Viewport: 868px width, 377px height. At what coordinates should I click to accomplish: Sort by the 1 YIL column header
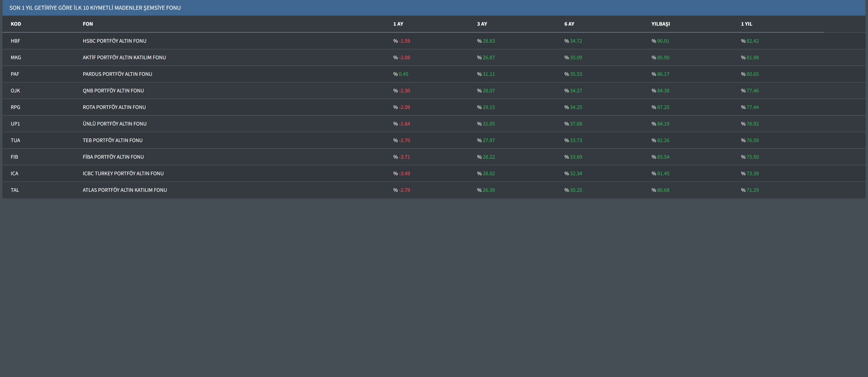[746, 24]
